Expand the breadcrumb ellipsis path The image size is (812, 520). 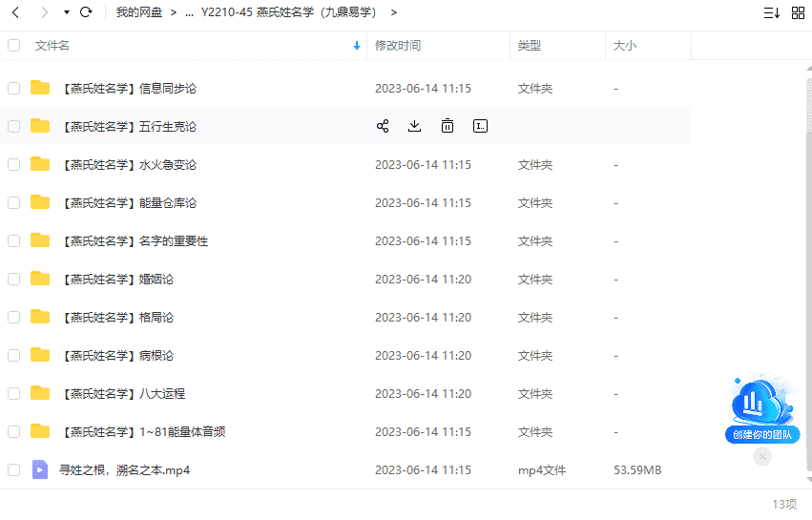pos(188,12)
